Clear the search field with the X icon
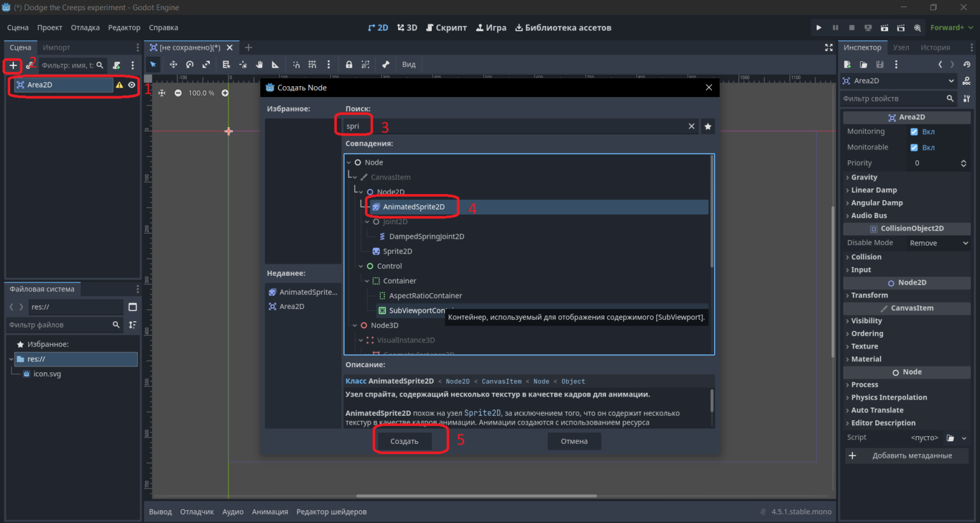Viewport: 980px width, 523px height. point(691,126)
